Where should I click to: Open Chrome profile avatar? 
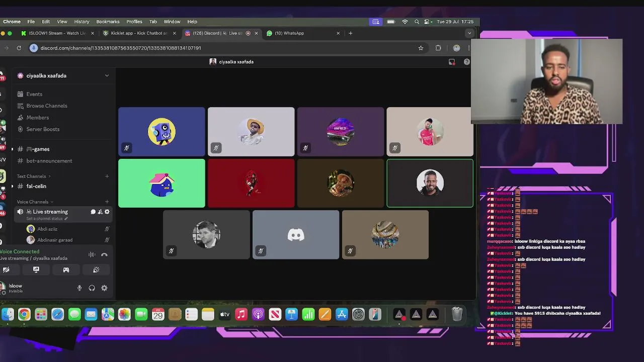tap(456, 48)
